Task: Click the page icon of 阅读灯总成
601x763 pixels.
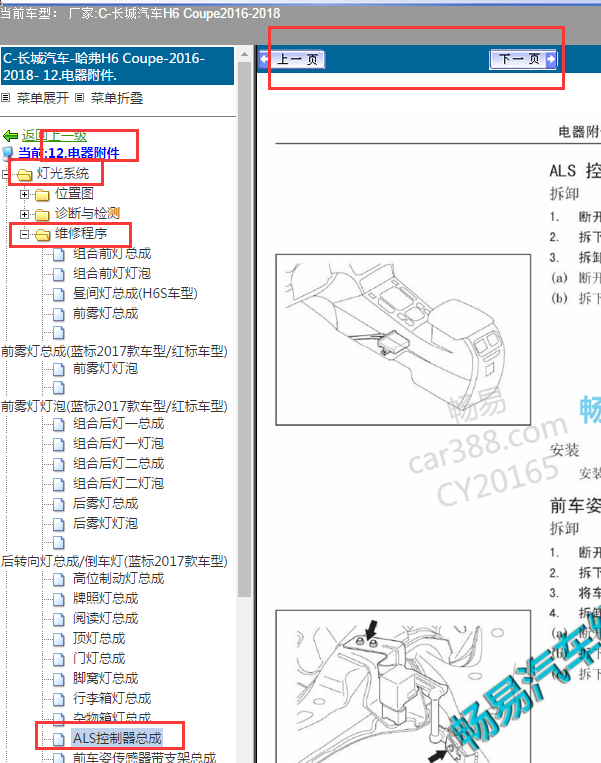Action: click(x=58, y=619)
